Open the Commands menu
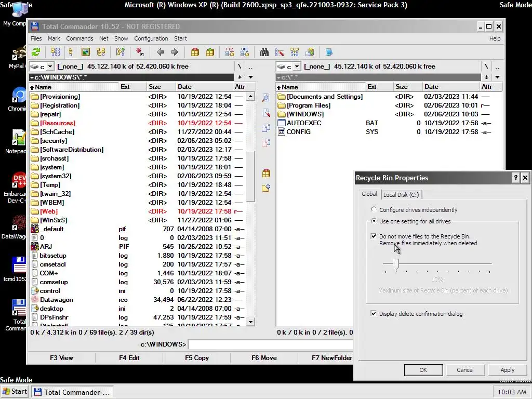The height and width of the screenshot is (399, 532). [x=79, y=38]
